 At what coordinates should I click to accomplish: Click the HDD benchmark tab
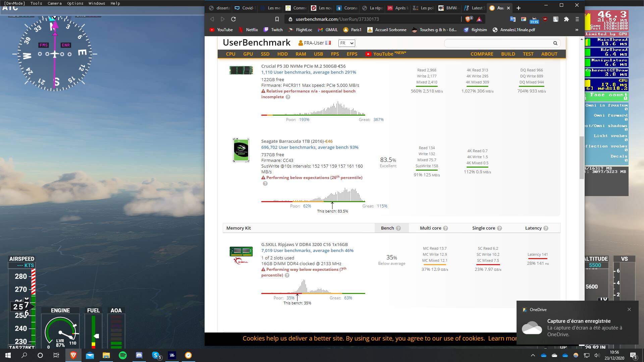[282, 54]
